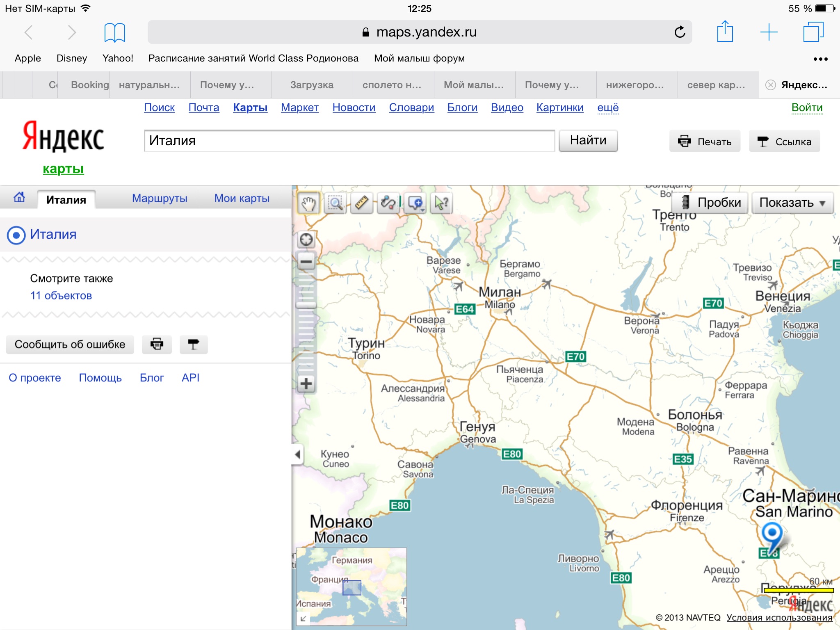Open the API footer link
Image resolution: width=840 pixels, height=630 pixels.
[x=191, y=378]
